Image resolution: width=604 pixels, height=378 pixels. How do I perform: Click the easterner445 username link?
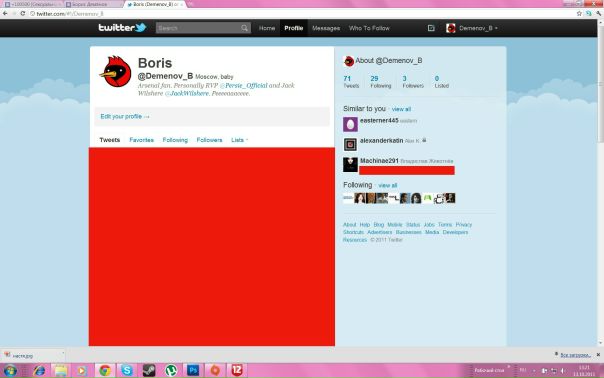[379, 121]
